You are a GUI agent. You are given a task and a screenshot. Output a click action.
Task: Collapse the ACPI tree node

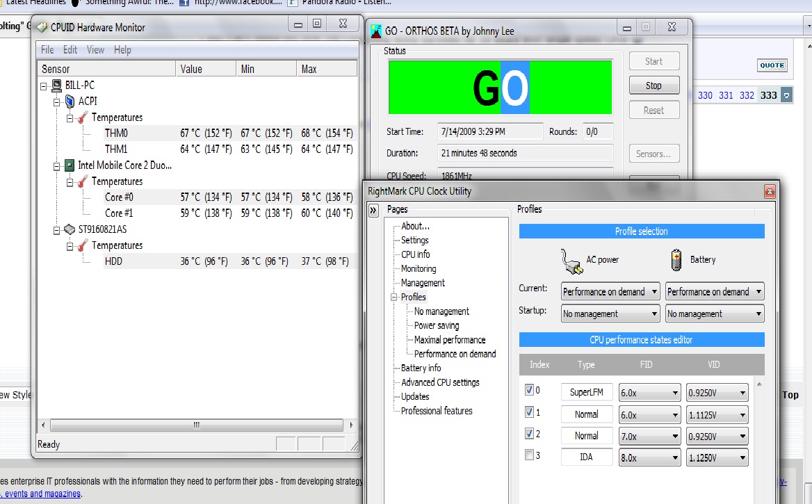(x=57, y=103)
